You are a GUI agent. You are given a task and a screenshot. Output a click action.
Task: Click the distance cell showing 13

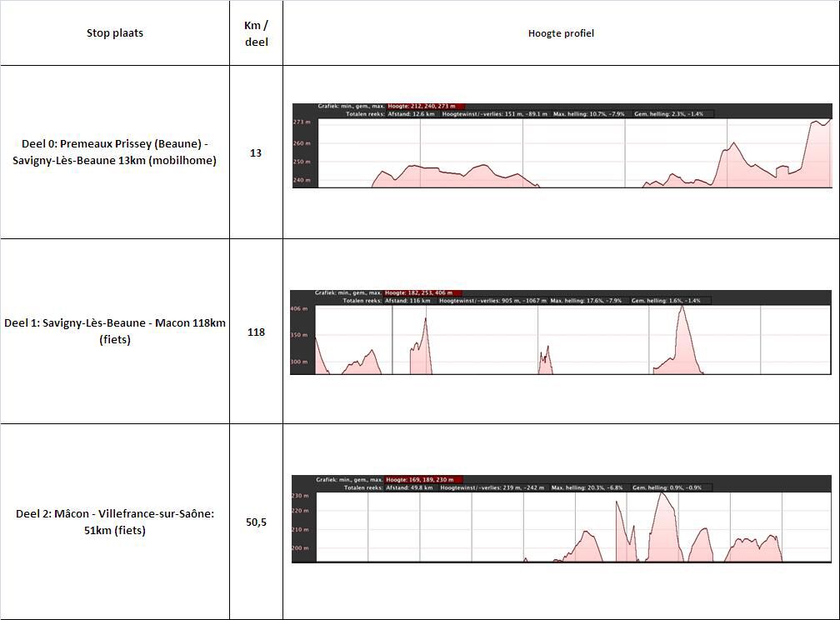tap(256, 152)
